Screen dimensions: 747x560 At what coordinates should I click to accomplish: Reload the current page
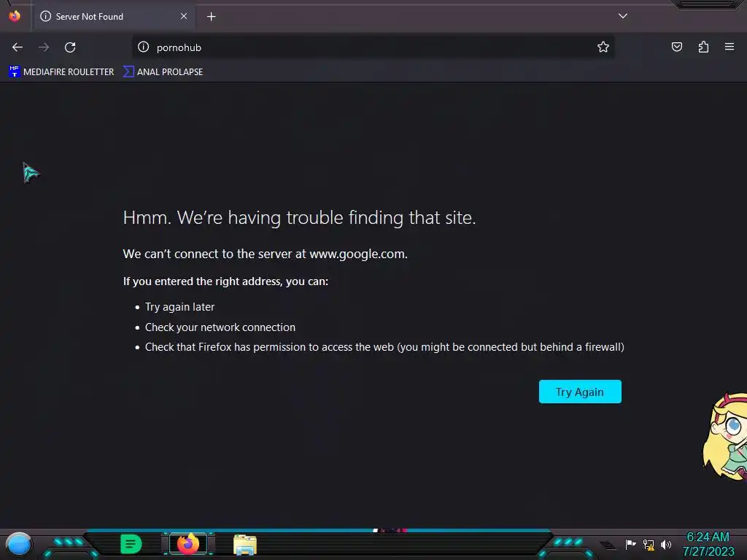70,47
